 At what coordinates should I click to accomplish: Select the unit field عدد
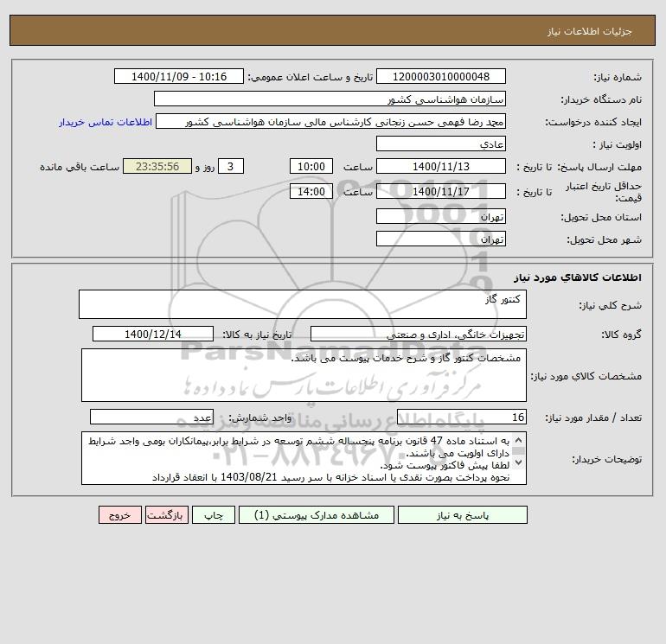(151, 417)
